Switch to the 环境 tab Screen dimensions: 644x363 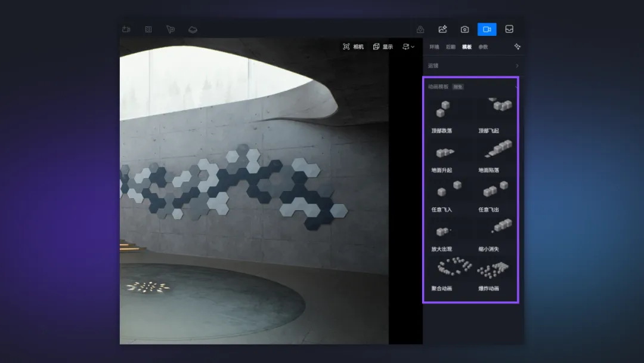[434, 47]
